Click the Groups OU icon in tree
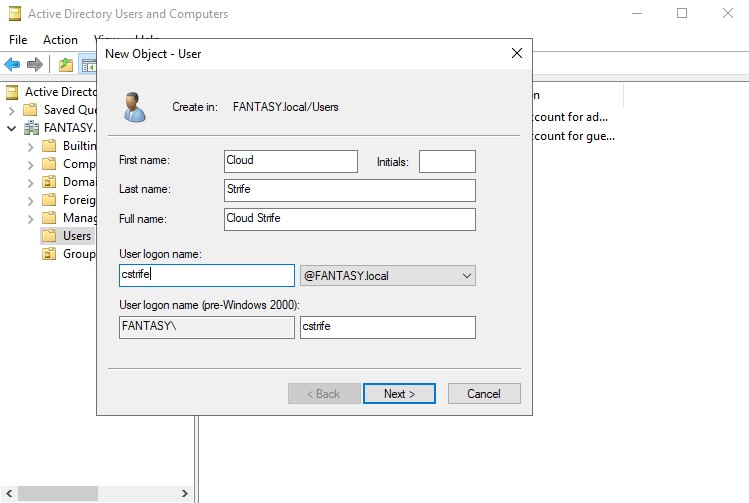This screenshot has width=749, height=503. tap(49, 254)
